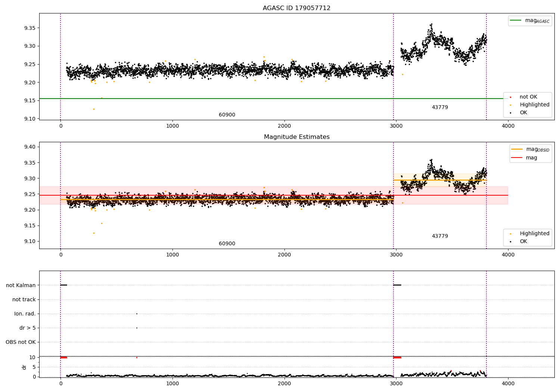Click obsid label '60900' in Magnitude Estimates plot

click(227, 244)
